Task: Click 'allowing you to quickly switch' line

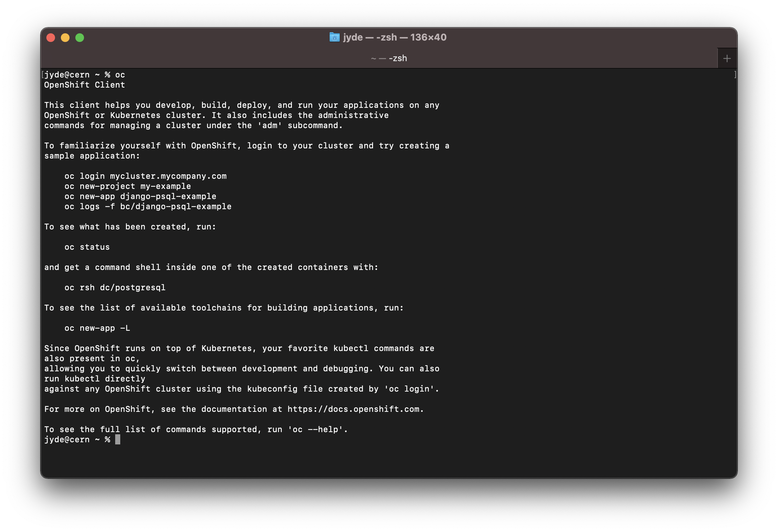Action: point(242,369)
